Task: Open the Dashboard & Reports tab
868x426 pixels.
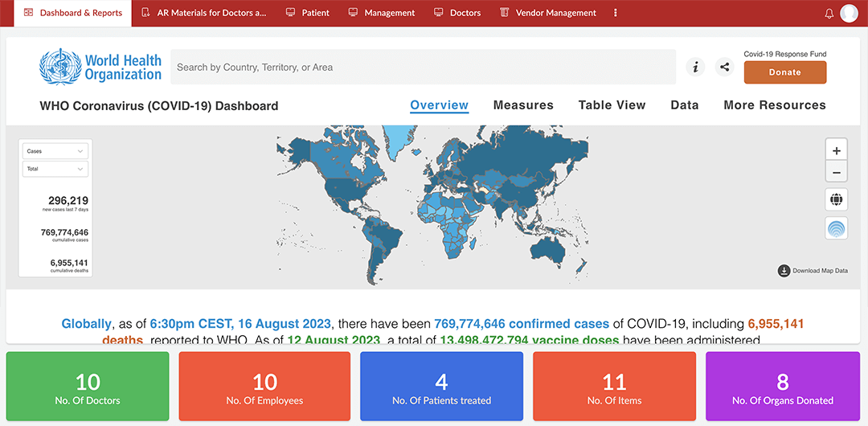Action: (x=72, y=13)
